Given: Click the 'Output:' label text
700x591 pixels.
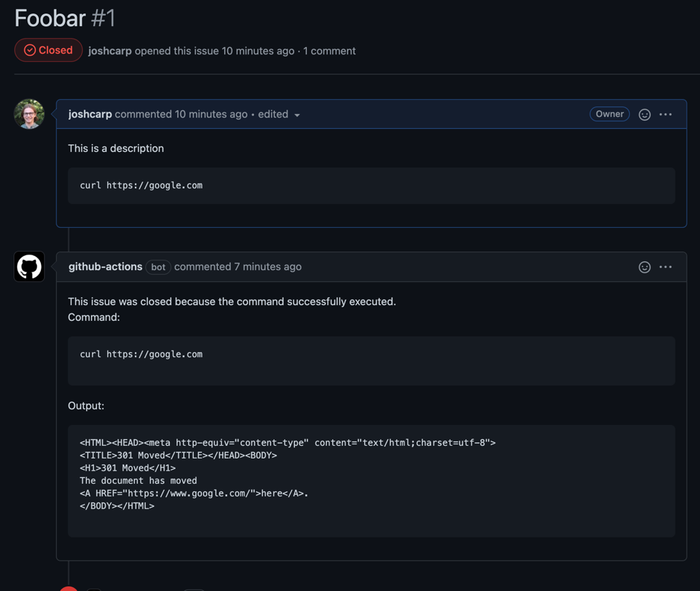Looking at the screenshot, I should (86, 406).
